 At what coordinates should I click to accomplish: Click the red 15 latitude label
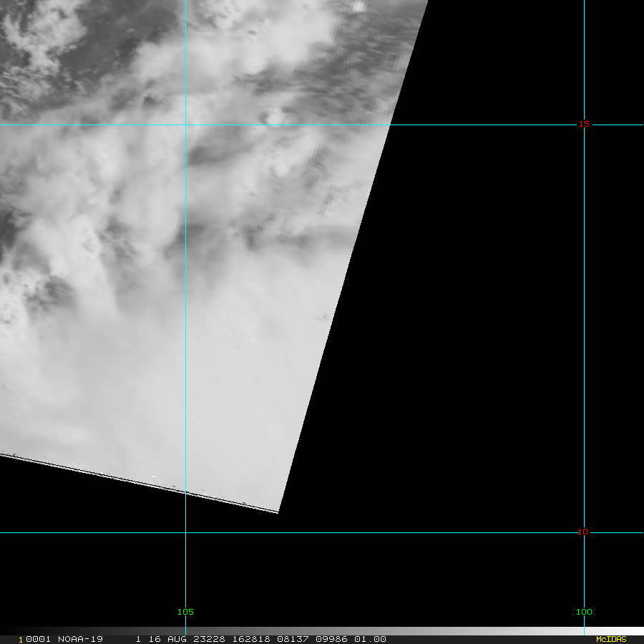point(584,125)
